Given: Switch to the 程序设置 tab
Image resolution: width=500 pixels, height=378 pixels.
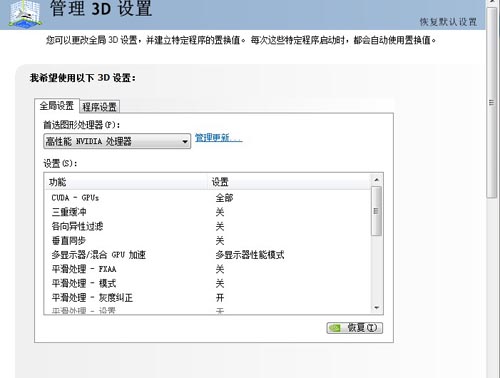Looking at the screenshot, I should 99,107.
